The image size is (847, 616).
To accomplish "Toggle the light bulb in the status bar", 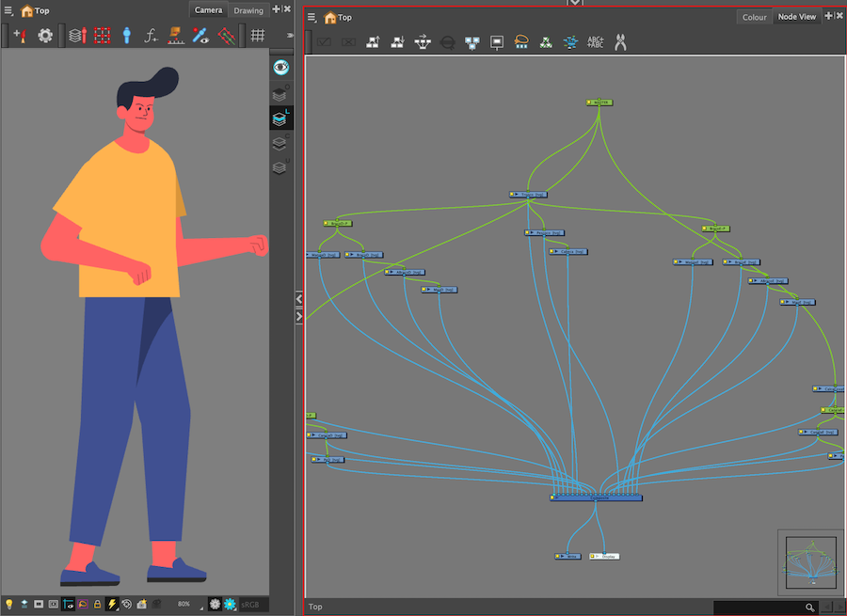I will point(9,605).
